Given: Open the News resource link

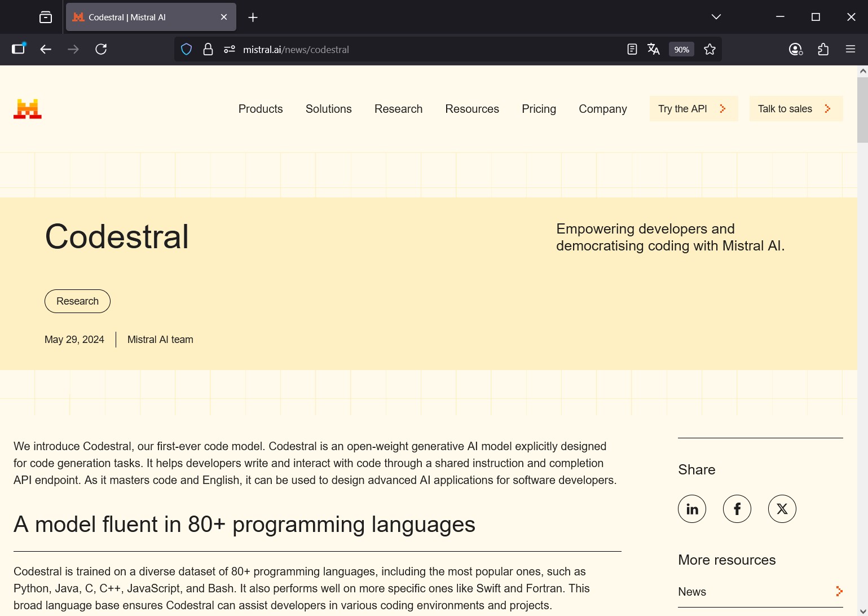Looking at the screenshot, I should coord(760,592).
